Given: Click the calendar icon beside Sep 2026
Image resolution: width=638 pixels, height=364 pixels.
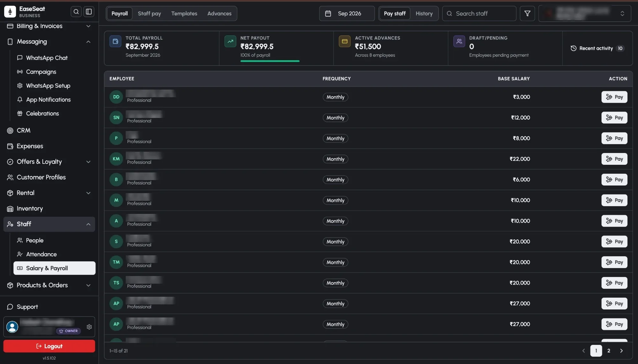Looking at the screenshot, I should pos(328,13).
